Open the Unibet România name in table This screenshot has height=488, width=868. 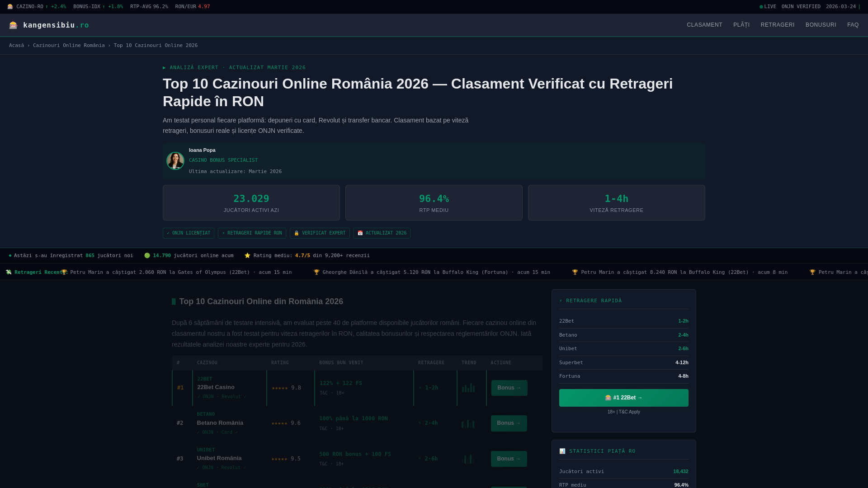pos(219,458)
